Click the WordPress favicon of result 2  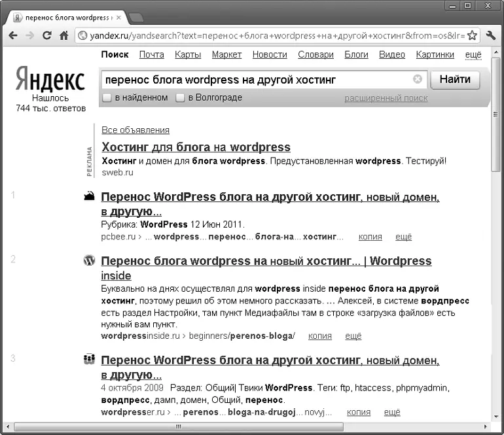point(90,260)
